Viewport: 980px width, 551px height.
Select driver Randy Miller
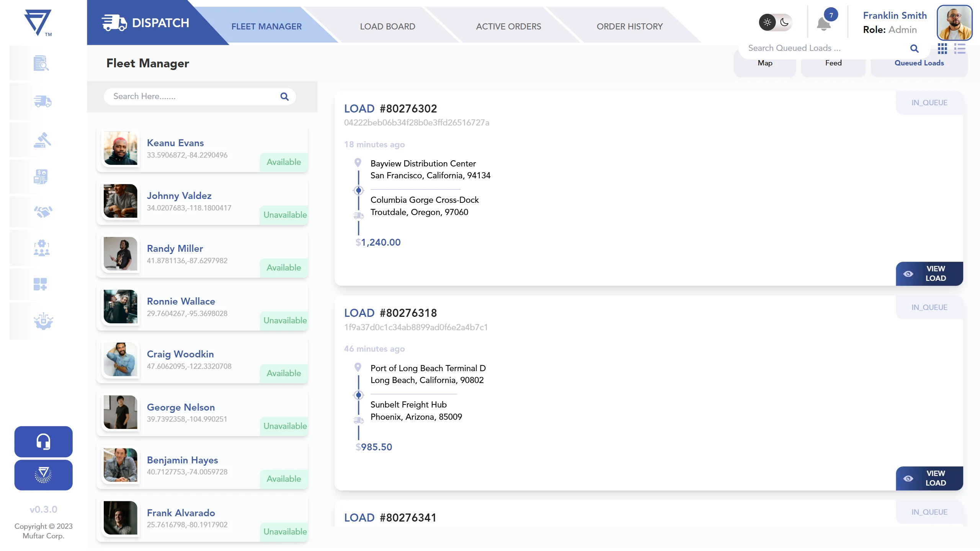pos(202,255)
